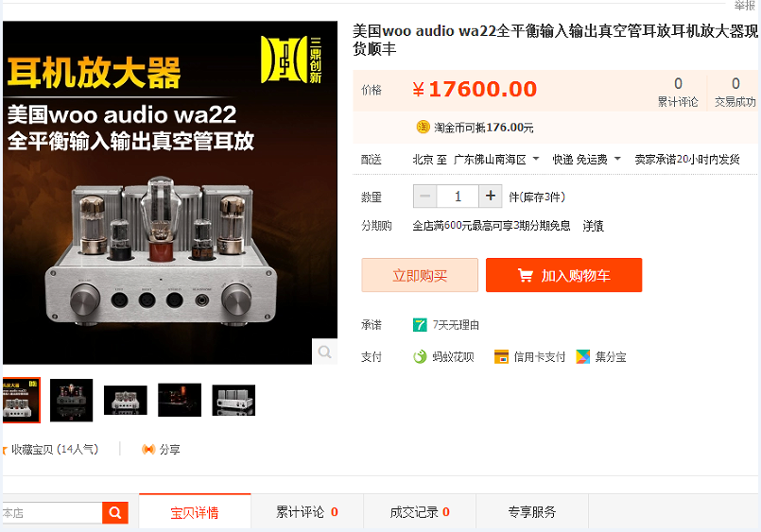Click the quantity input field
The image size is (761, 532).
pyautogui.click(x=458, y=197)
